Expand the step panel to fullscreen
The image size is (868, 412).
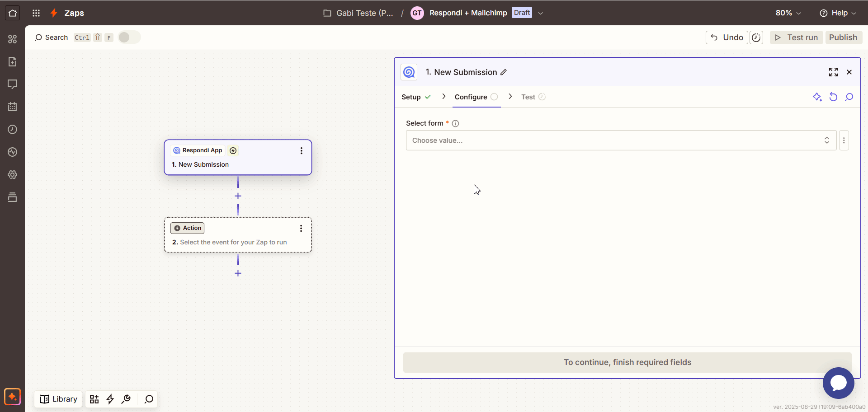pyautogui.click(x=833, y=72)
